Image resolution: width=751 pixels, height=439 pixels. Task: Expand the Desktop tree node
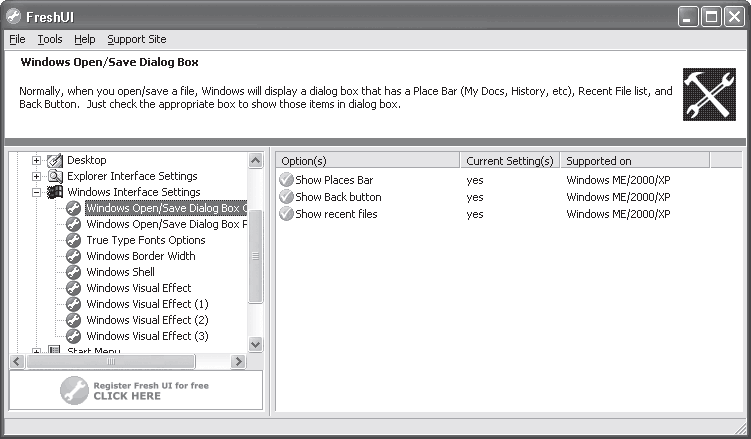[36, 160]
